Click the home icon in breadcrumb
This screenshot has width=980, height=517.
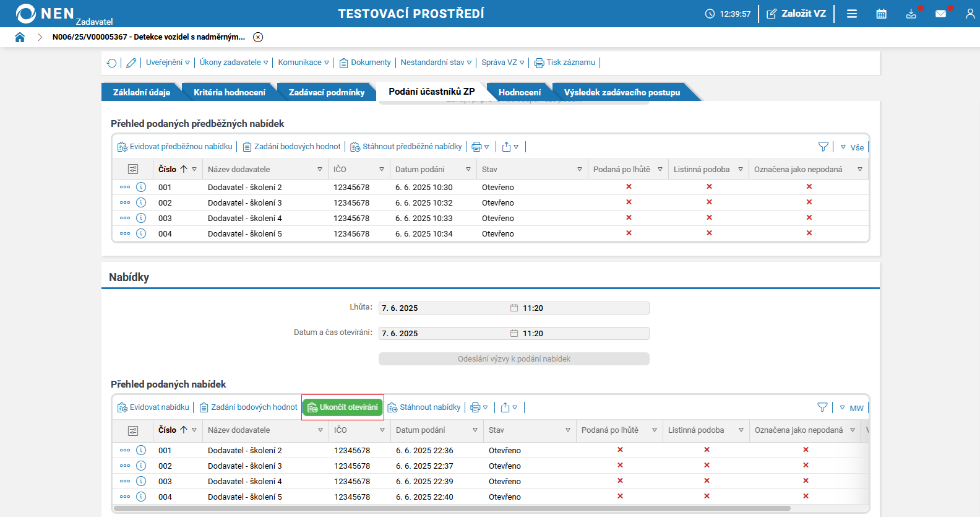click(20, 37)
